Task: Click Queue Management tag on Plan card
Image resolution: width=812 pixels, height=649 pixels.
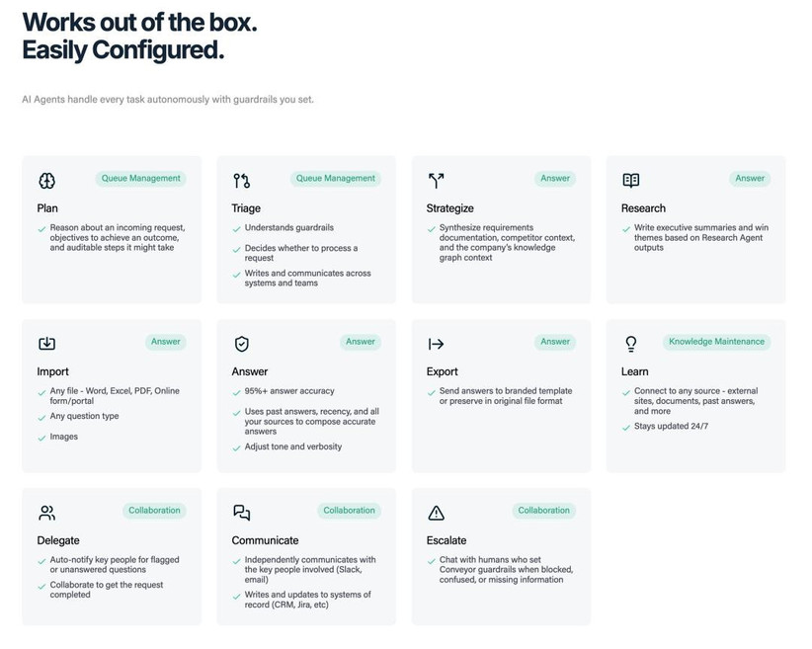Action: coord(140,179)
